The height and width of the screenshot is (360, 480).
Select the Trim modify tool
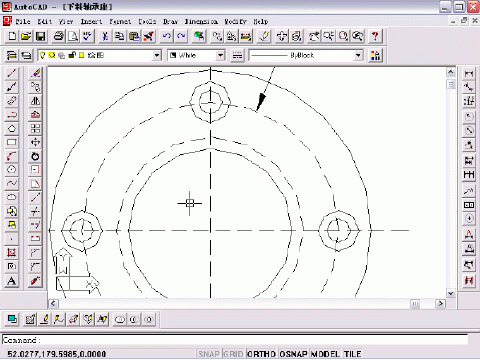pyautogui.click(x=35, y=211)
